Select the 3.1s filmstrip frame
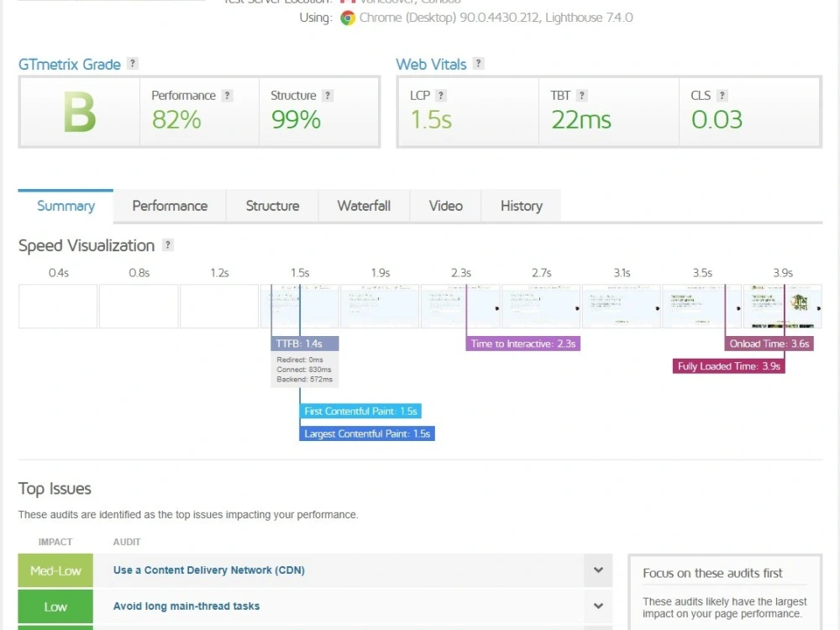 (622, 306)
